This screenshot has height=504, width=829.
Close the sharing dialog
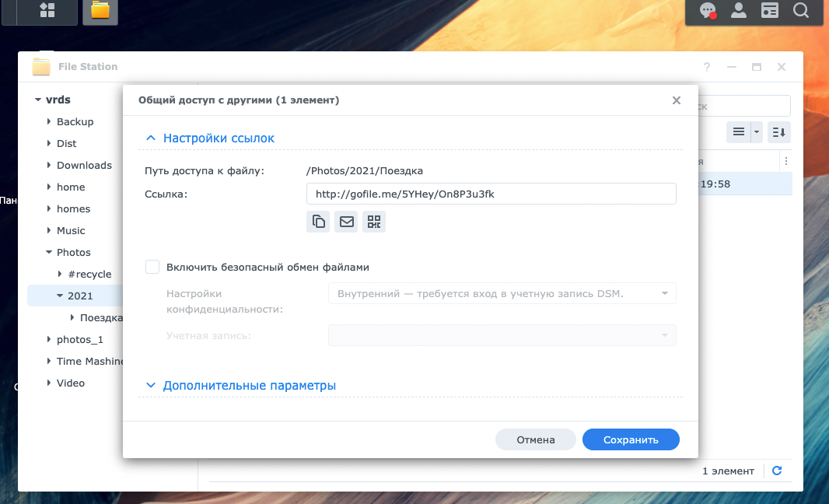677,100
